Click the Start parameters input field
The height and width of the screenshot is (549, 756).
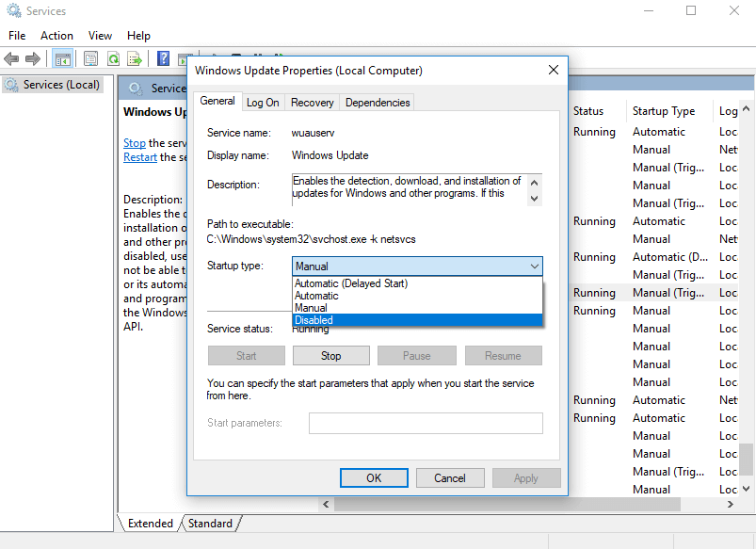(426, 423)
